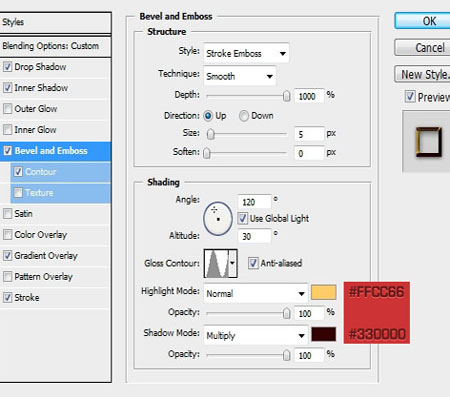The height and width of the screenshot is (397, 450).
Task: Open the Bevel and Emboss settings
Action: pos(51,151)
